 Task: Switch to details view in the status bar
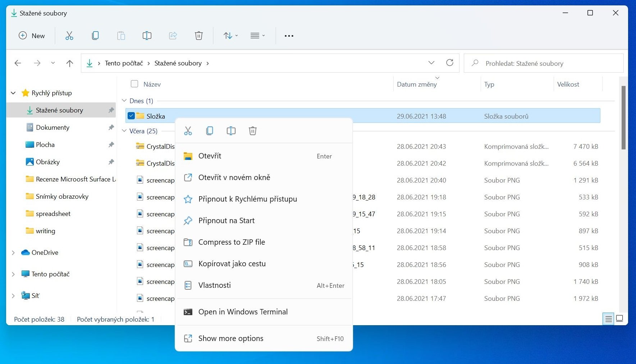pos(608,319)
